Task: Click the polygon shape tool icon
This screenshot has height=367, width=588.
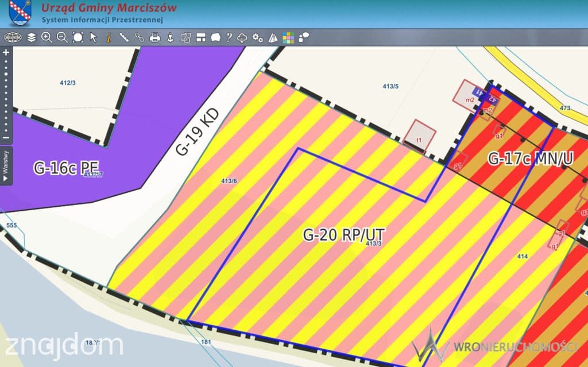Action: point(216,37)
